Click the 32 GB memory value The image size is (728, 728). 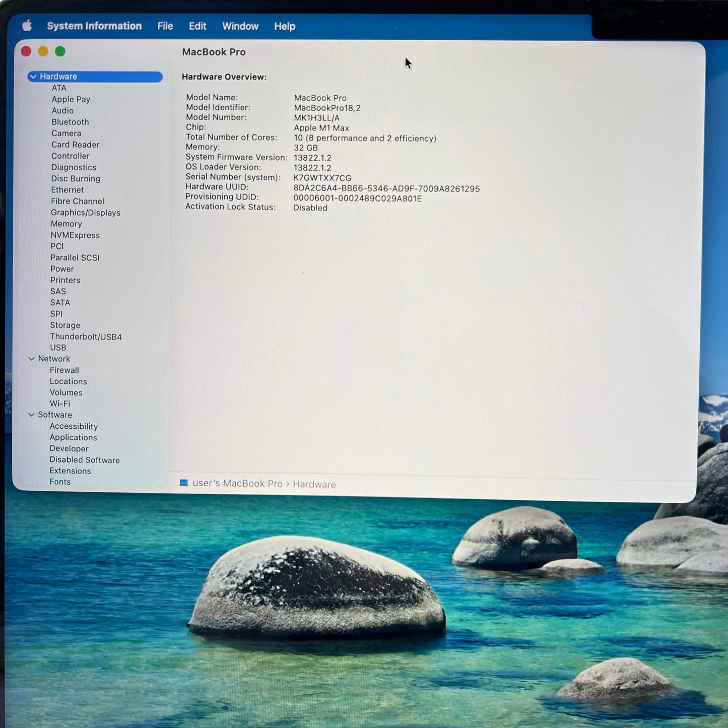click(306, 148)
